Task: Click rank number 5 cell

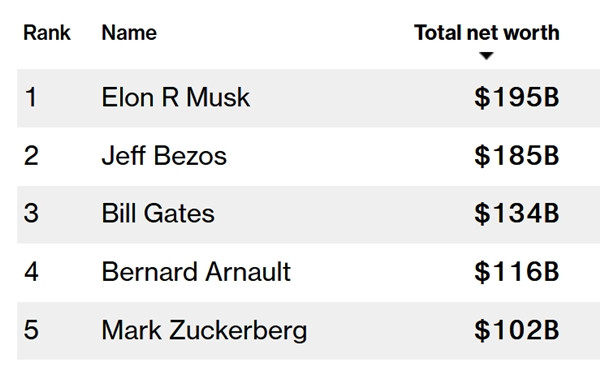Action: tap(31, 330)
